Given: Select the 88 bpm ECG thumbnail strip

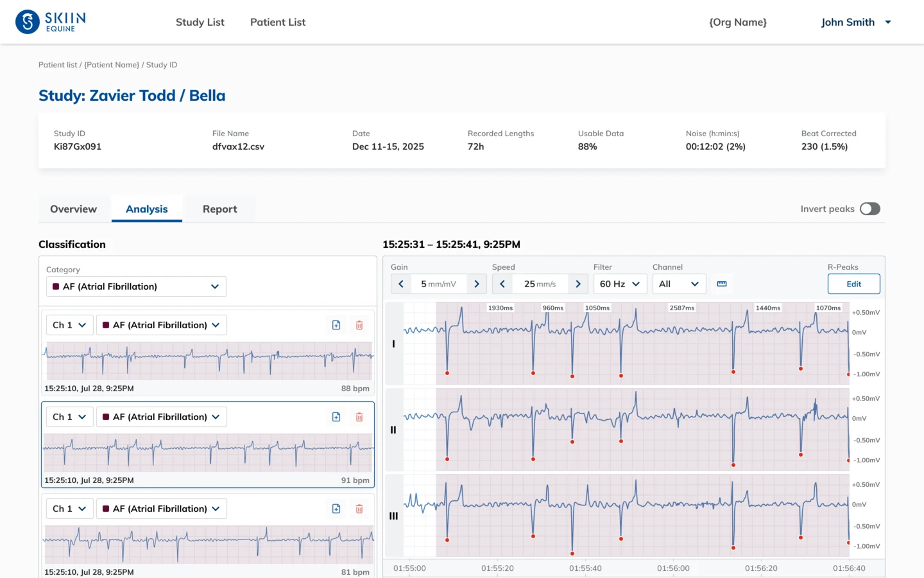Looking at the screenshot, I should click(x=208, y=361).
